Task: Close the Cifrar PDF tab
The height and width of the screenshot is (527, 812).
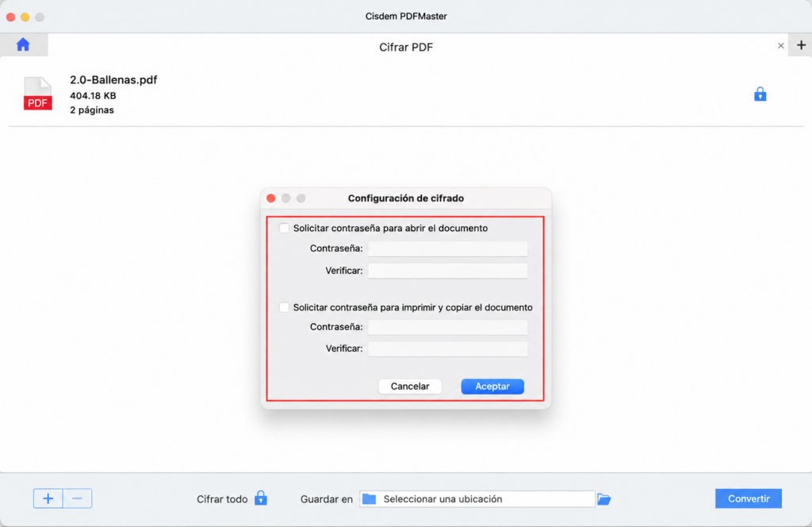Action: pyautogui.click(x=780, y=45)
